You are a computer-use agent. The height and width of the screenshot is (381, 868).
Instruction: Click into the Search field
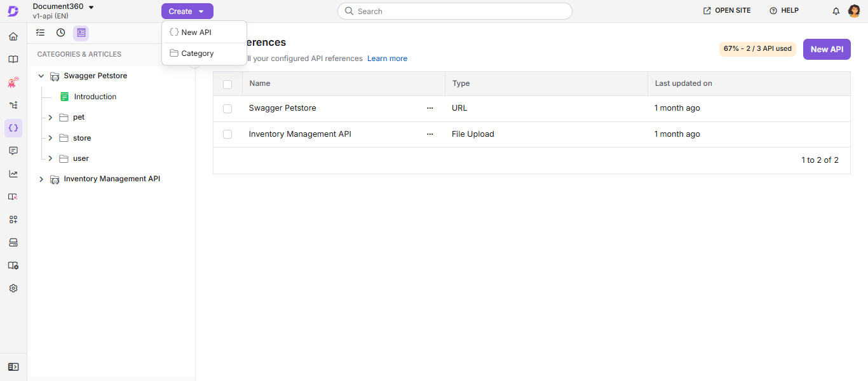pos(455,11)
